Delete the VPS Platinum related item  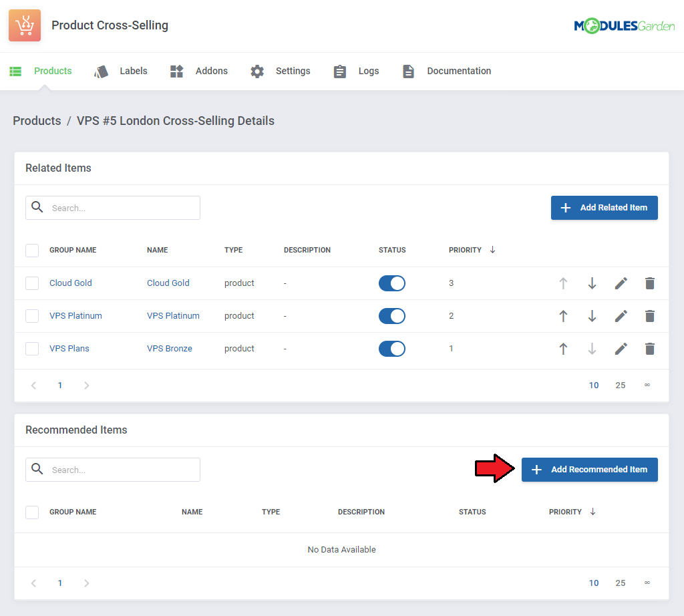650,316
